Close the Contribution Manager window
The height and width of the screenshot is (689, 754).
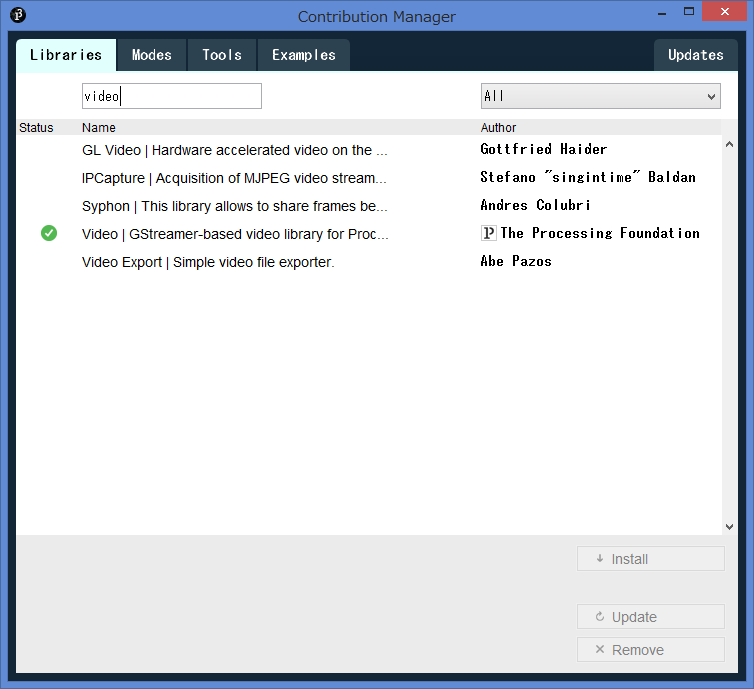725,12
